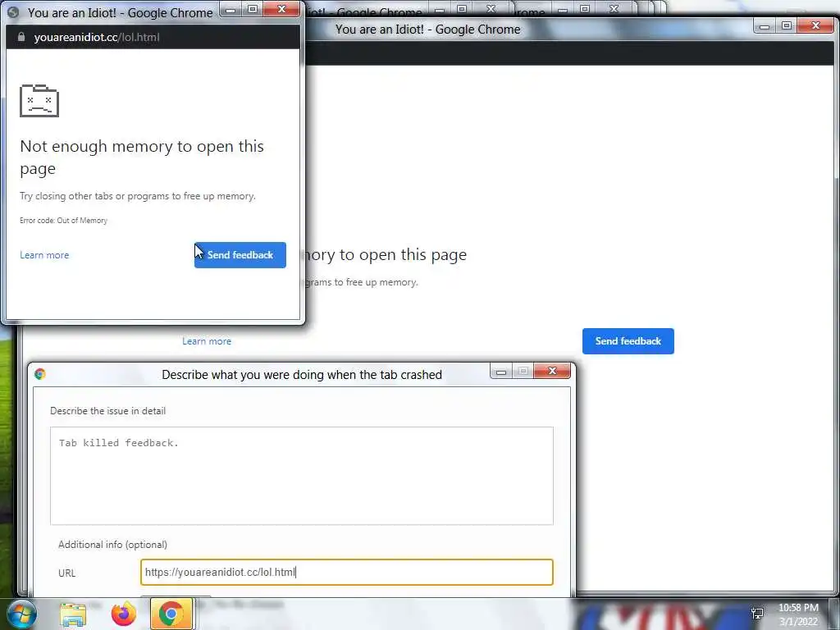Maximize the small 'You are an Idiot!' popup
The width and height of the screenshot is (840, 630).
(253, 9)
